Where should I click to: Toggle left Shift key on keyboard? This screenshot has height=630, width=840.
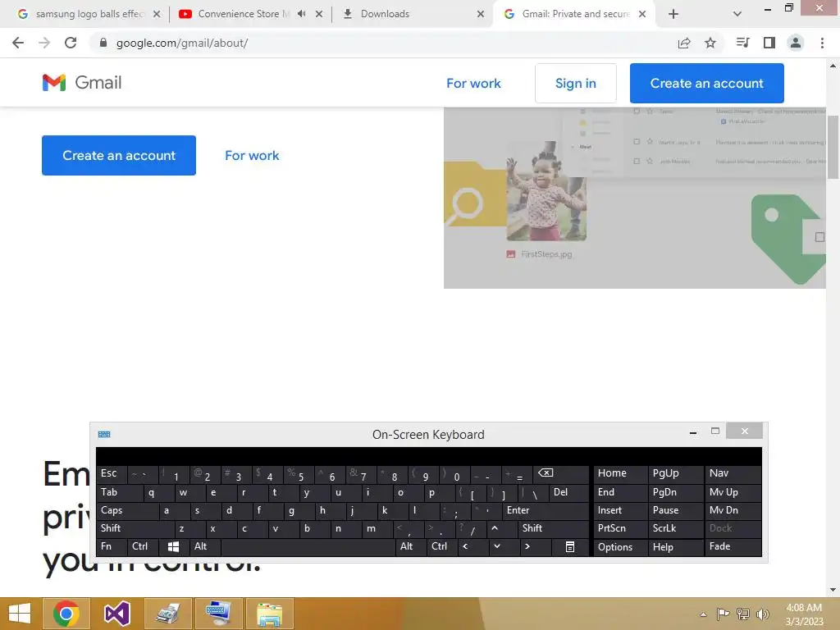(x=135, y=528)
